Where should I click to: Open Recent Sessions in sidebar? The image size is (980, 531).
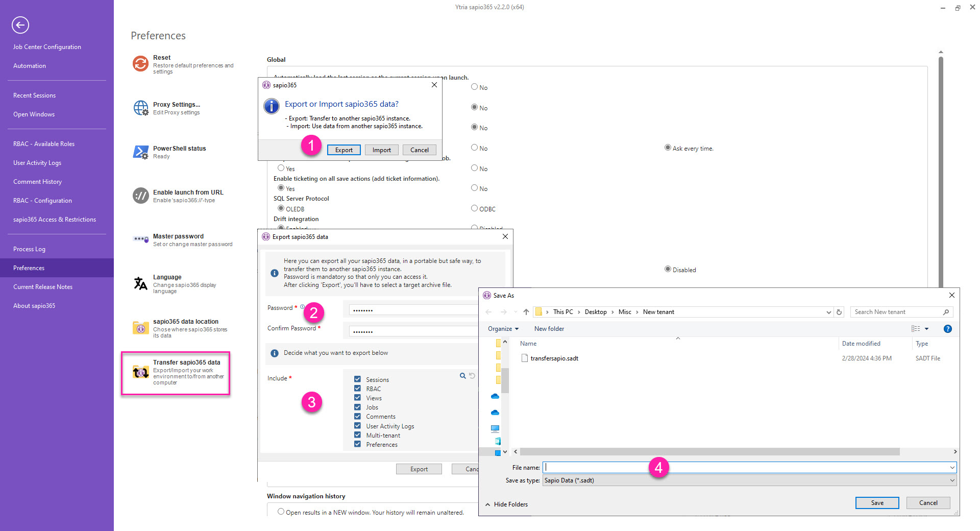(x=35, y=95)
